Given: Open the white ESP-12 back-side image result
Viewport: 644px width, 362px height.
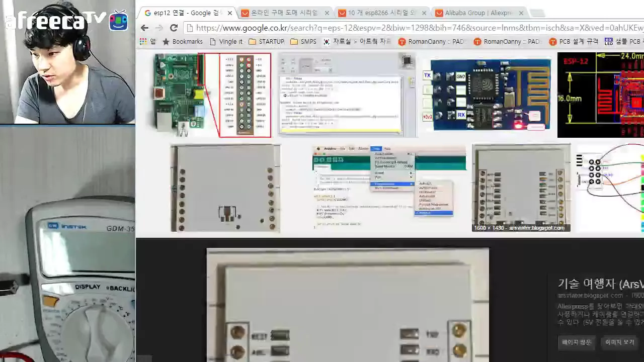Looking at the screenshot, I should [x=225, y=189].
